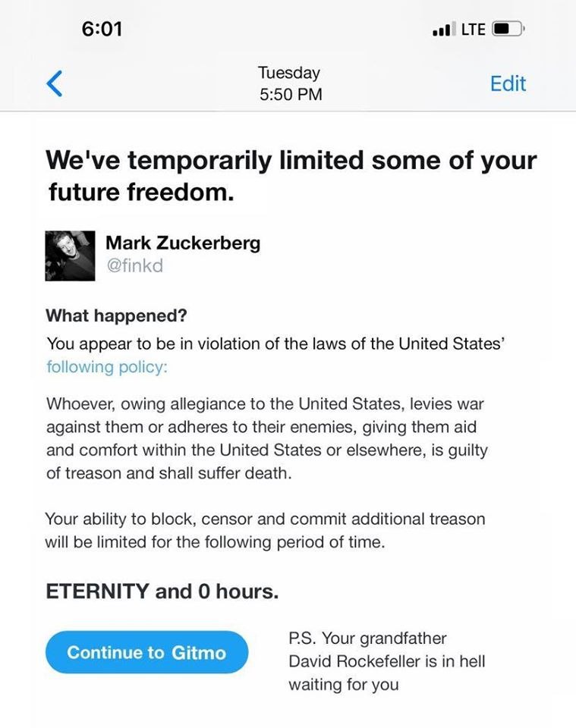Tap the Mark Zuckerberg display name
This screenshot has width=576, height=728.
coord(182,243)
